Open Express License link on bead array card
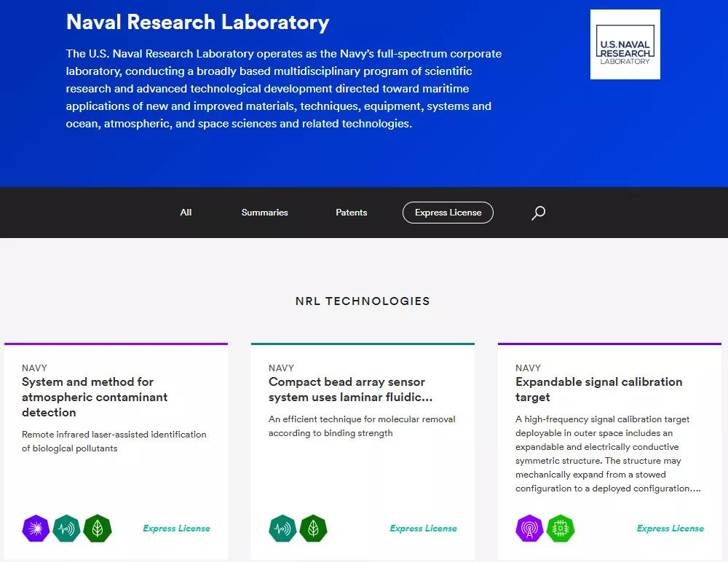Image resolution: width=728 pixels, height=562 pixels. 424,528
